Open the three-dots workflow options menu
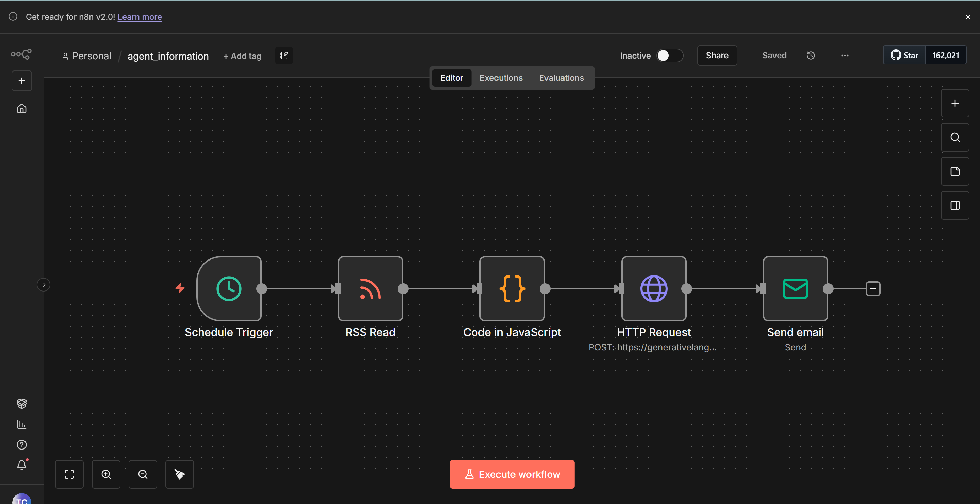Viewport: 980px width, 504px height. (x=845, y=56)
